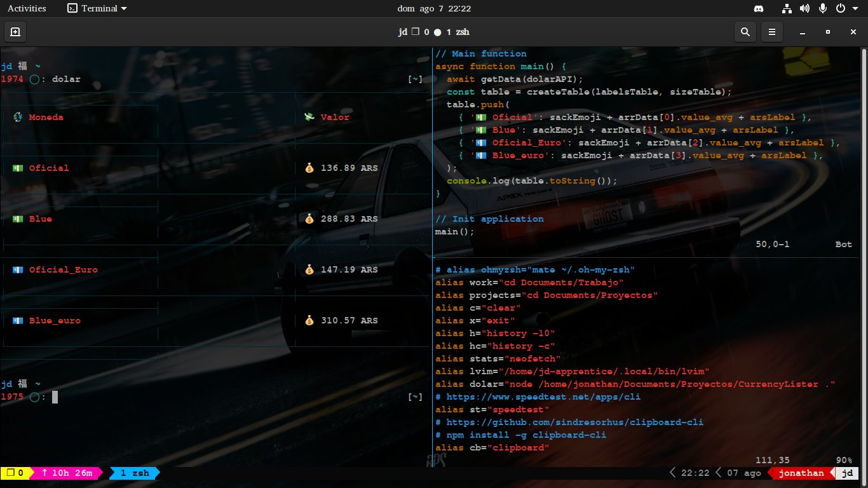
Task: Click the 'jonathan' status segment
Action: click(801, 473)
